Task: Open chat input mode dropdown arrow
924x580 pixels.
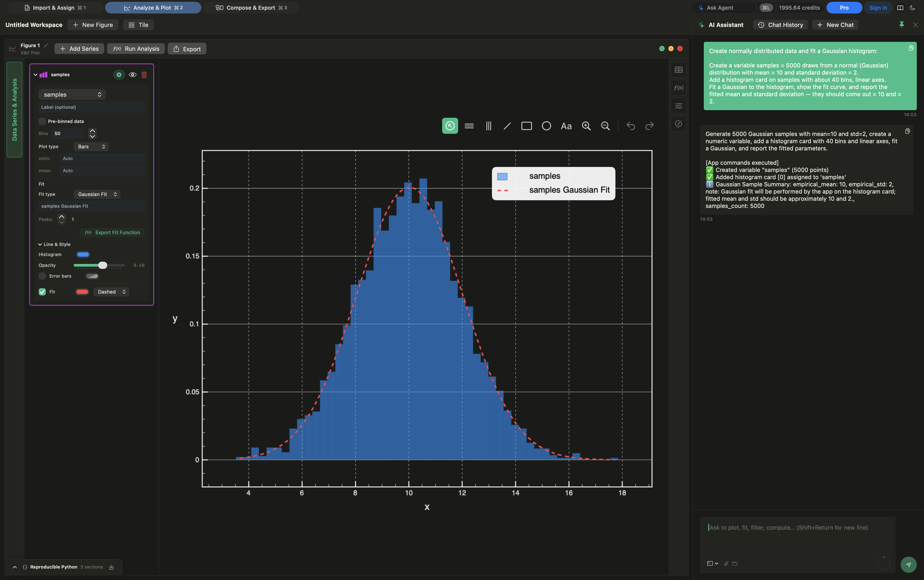Action: pos(716,564)
